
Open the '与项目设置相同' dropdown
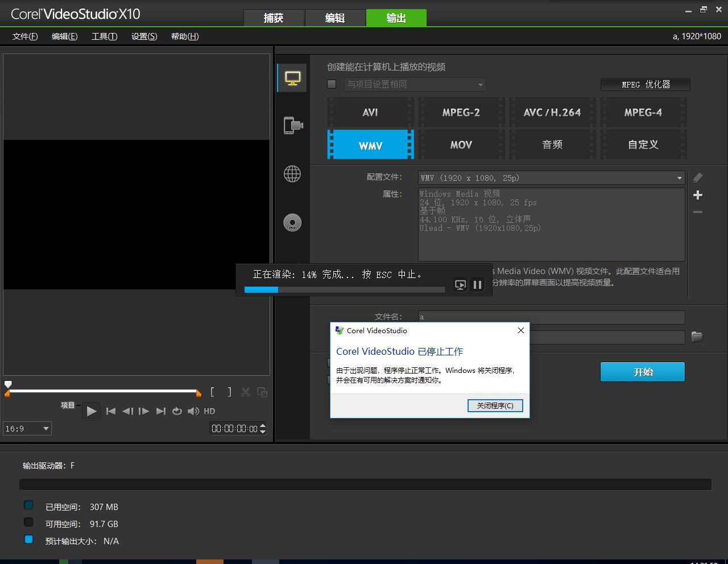415,84
